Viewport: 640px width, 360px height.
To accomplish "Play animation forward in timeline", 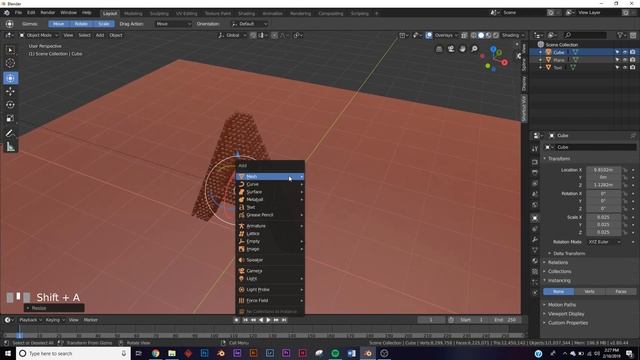I will (268, 320).
